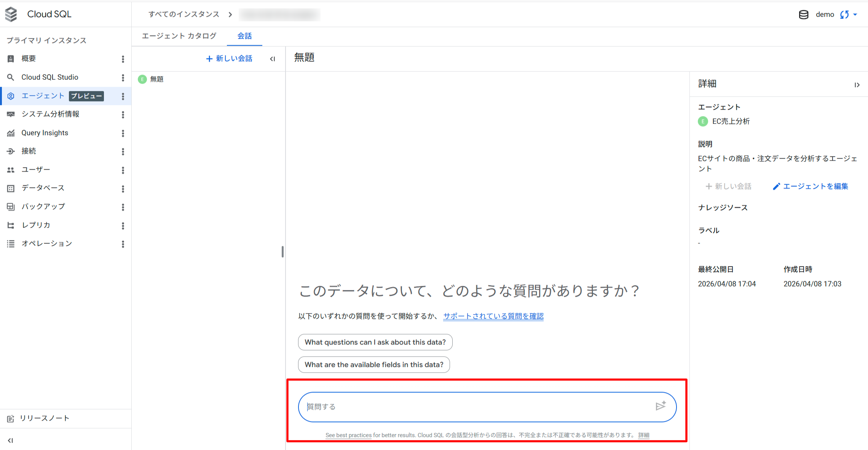
Task: Switch to the エージェント カタログ tab
Action: (179, 35)
